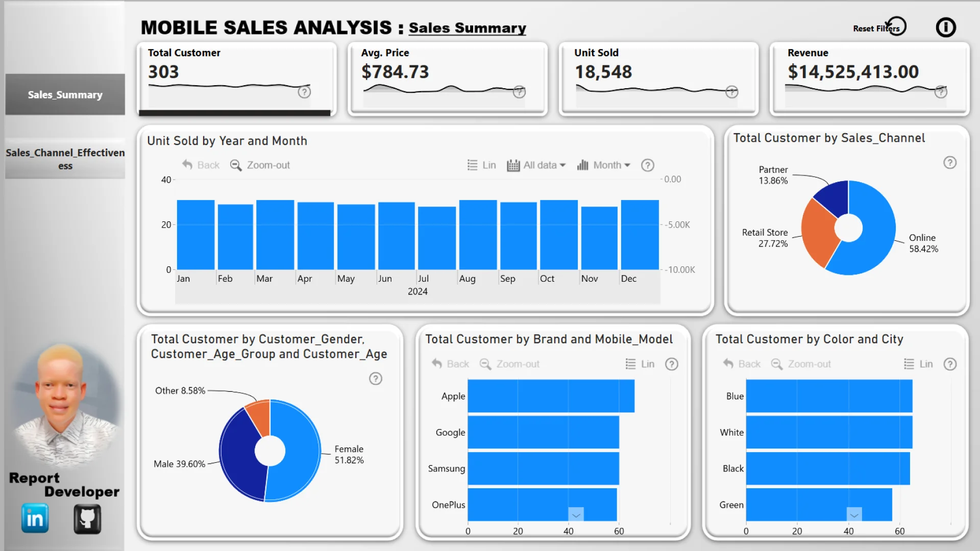
Task: Click the LinkedIn icon
Action: (x=35, y=518)
